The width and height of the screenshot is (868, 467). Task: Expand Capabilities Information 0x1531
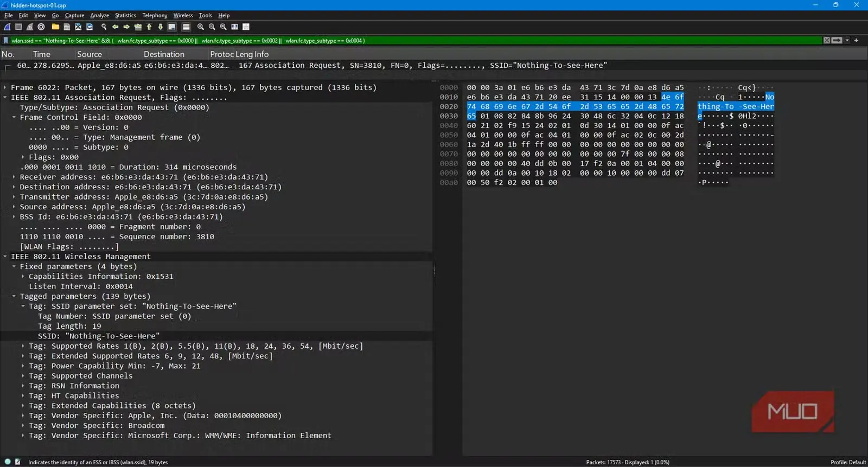coord(23,277)
